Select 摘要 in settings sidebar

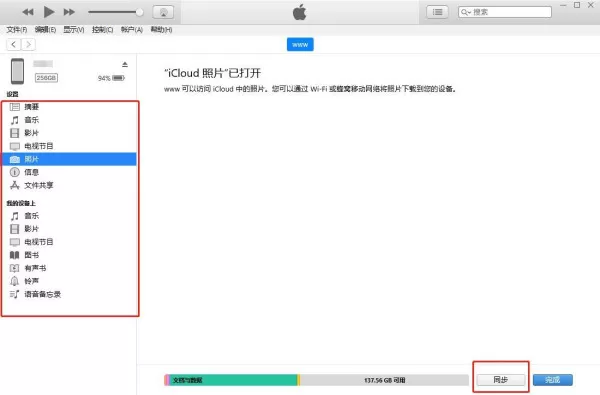(69, 107)
